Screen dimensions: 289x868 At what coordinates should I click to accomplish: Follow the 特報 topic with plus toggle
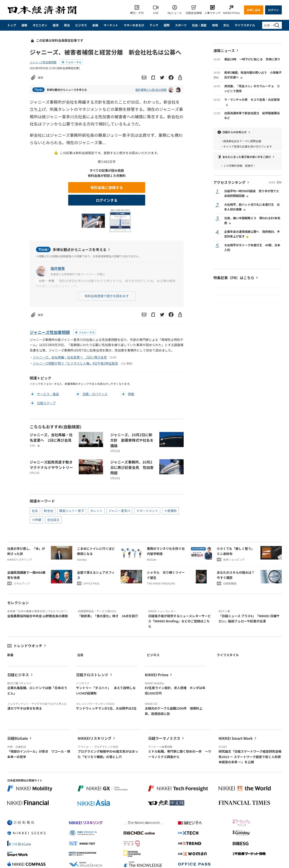coord(124,394)
